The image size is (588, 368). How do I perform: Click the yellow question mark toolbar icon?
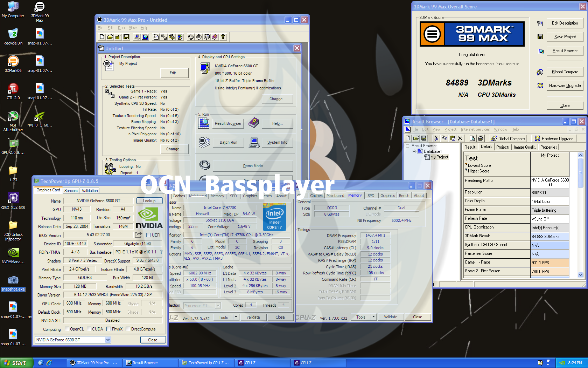click(x=223, y=37)
